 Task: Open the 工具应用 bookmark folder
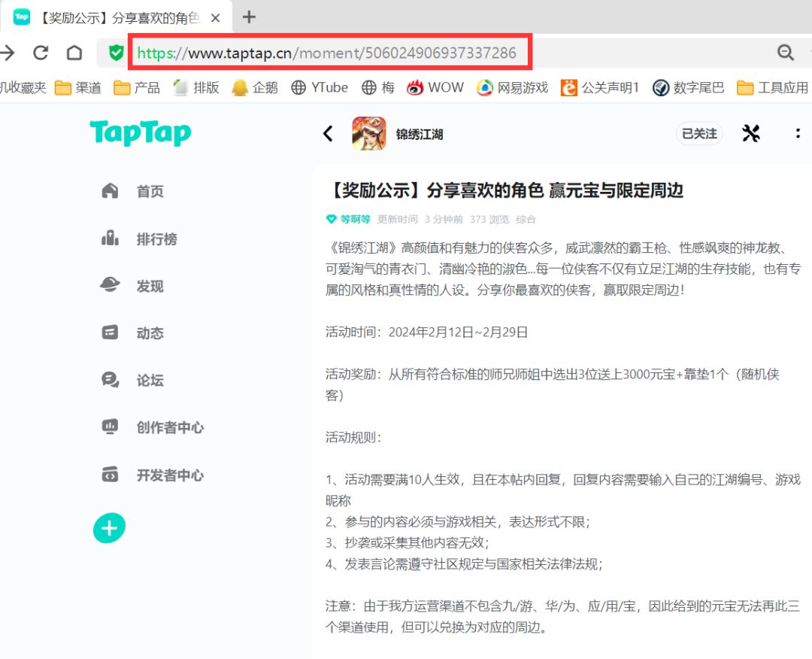[x=772, y=87]
